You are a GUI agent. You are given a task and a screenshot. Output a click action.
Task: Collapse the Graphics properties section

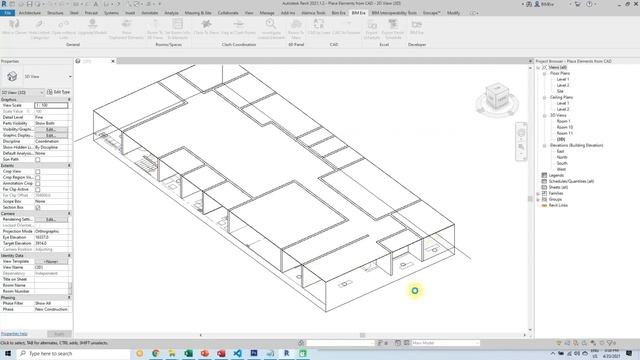(x=69, y=100)
